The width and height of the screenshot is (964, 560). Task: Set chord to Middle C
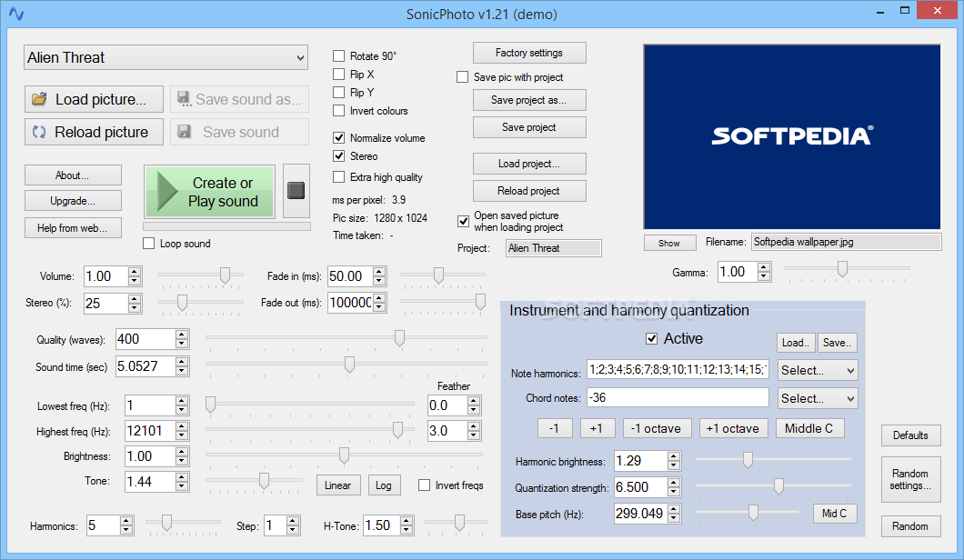(809, 428)
